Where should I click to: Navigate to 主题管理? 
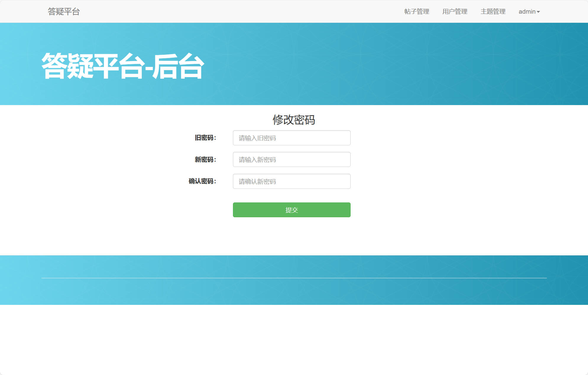[x=493, y=12]
